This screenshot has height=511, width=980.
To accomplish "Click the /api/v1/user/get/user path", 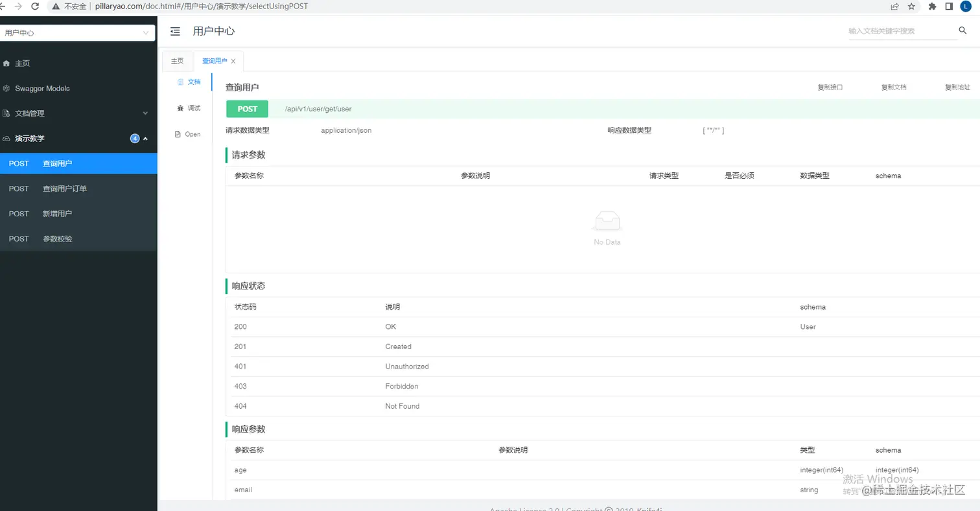I will [318, 109].
